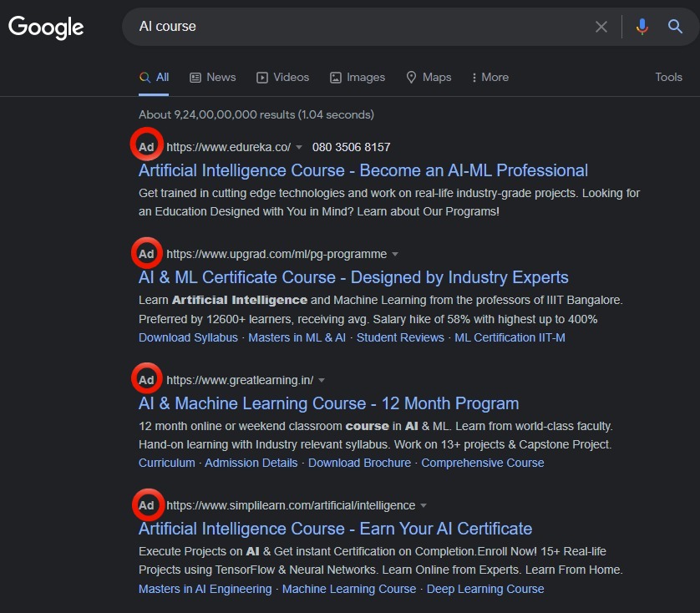Expand dropdown arrow next to edureka.co URL
Viewport: 700px width, 613px height.
tap(299, 147)
